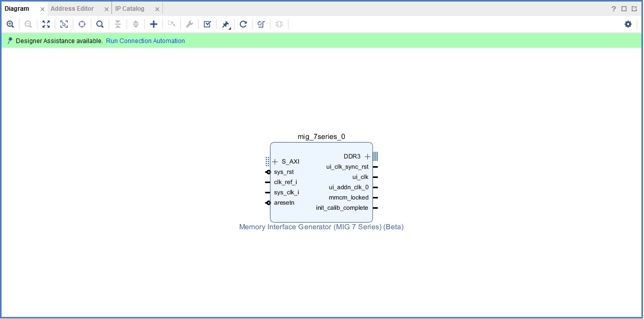
Task: Open diagram settings gear icon
Action: click(628, 24)
